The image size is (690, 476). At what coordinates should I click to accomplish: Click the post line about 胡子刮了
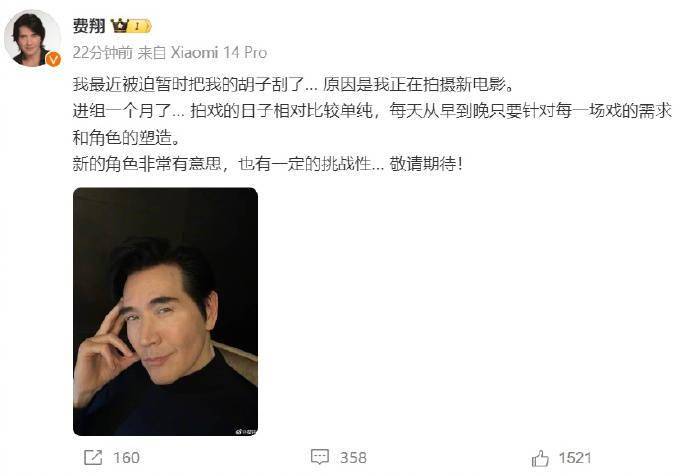[x=294, y=84]
